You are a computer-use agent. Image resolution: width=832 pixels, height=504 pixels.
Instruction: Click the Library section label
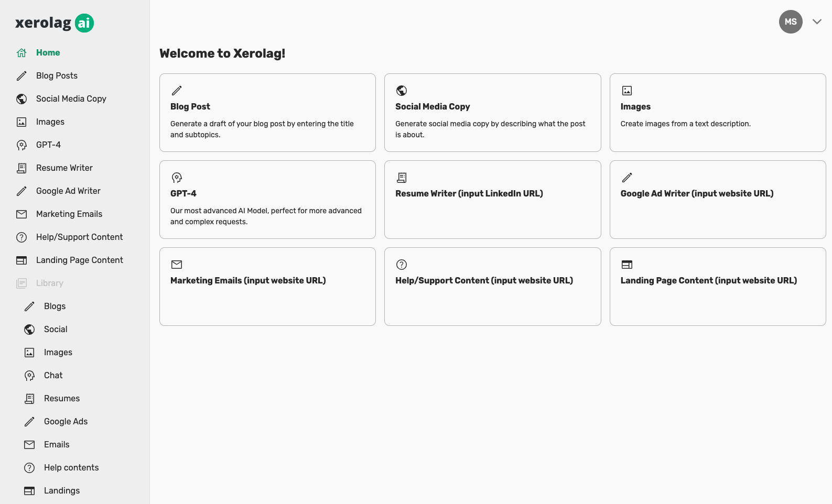[50, 283]
